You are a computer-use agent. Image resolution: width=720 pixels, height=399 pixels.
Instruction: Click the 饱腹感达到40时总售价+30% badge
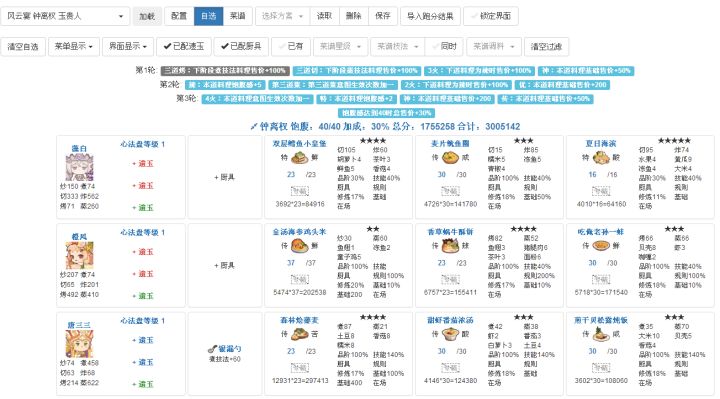(x=386, y=113)
